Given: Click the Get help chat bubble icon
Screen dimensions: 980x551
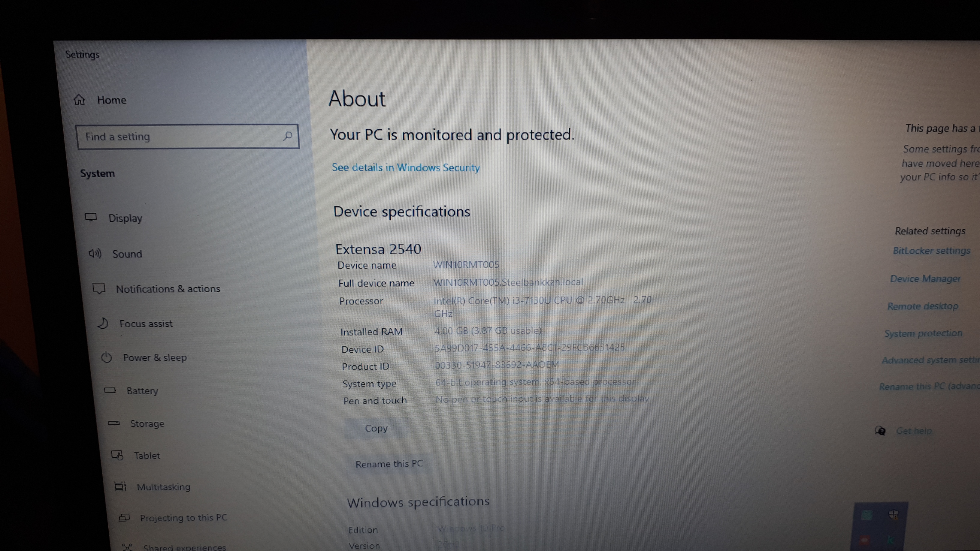Looking at the screenshot, I should [880, 430].
